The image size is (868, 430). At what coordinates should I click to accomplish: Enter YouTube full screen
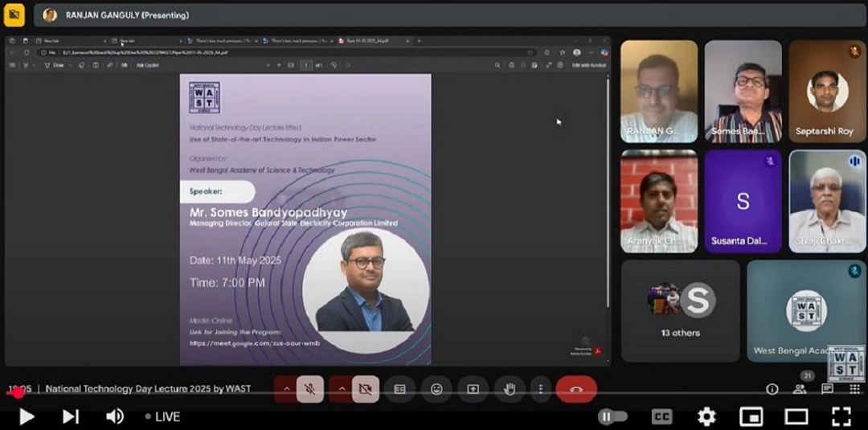coord(841,416)
